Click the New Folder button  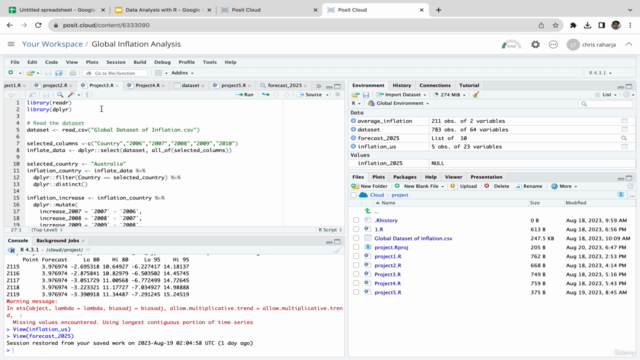(x=369, y=186)
